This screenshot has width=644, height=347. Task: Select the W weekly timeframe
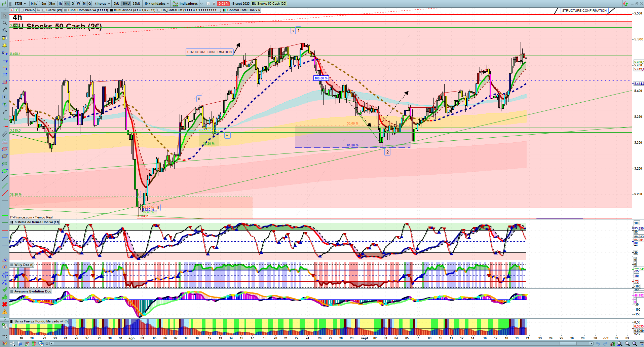click(78, 4)
